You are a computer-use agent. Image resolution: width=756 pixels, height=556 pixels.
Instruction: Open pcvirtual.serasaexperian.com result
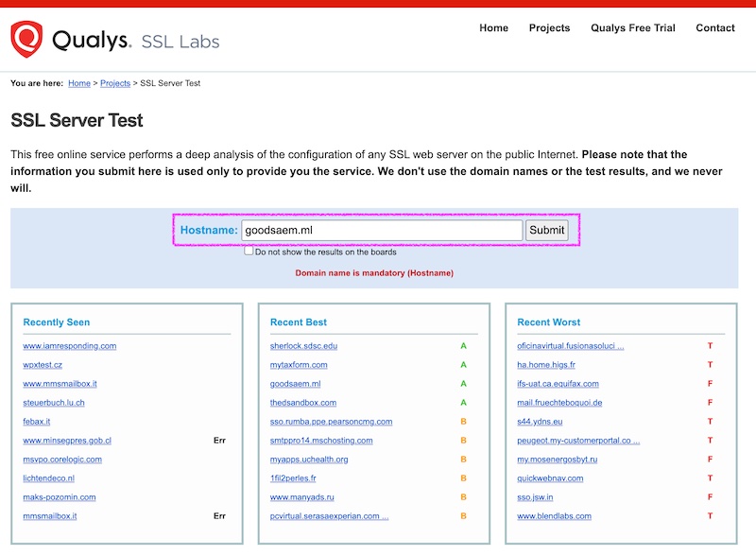329,516
